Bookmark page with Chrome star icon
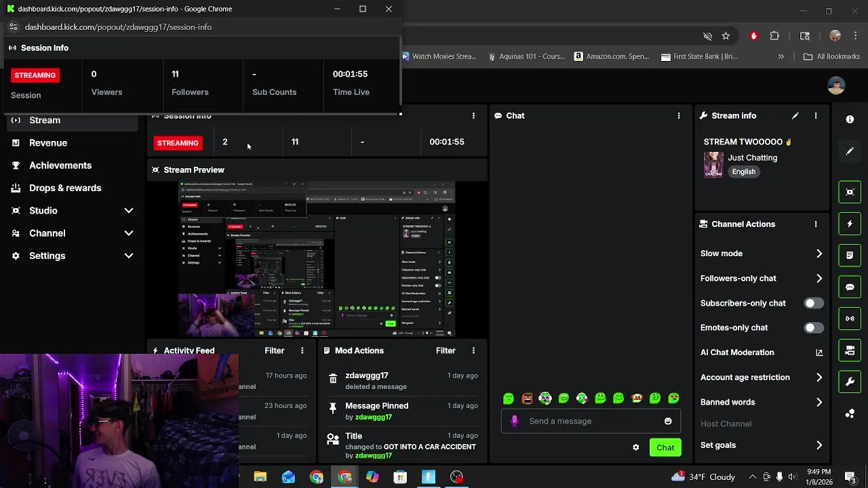868x488 pixels. [726, 36]
